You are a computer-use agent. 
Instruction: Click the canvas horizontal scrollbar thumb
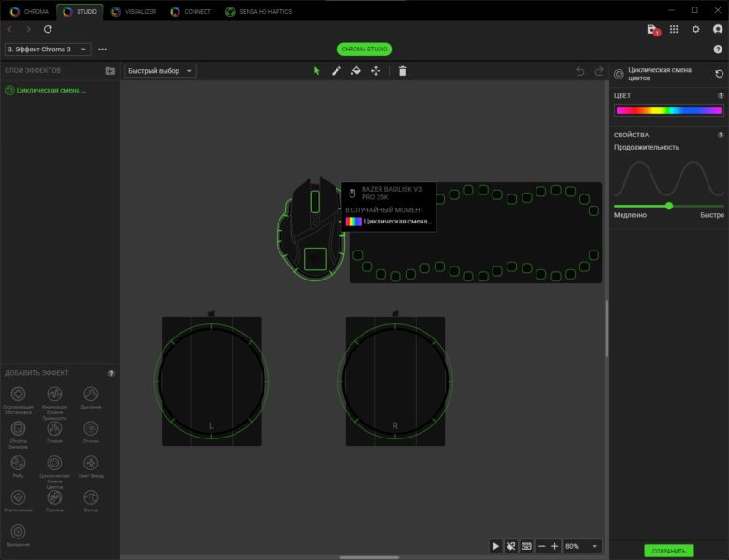click(369, 557)
